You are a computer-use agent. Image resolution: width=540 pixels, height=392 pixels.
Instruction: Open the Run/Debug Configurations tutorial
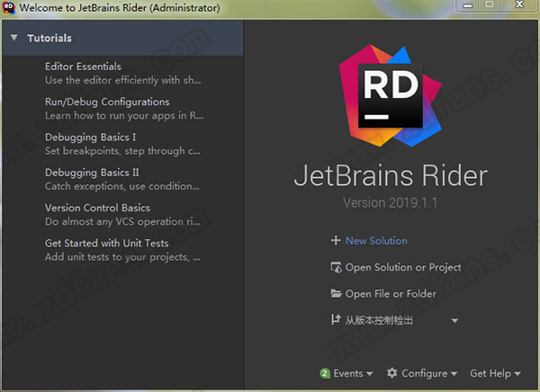click(x=107, y=102)
